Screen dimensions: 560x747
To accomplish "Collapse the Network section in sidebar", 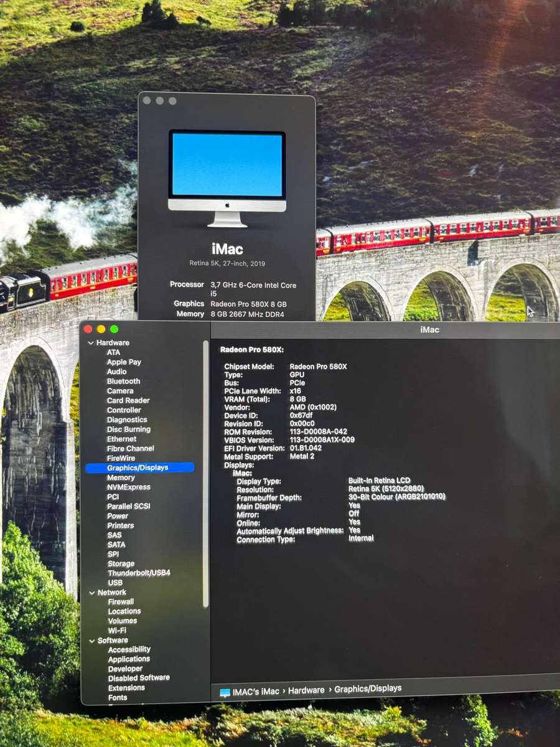I will 92,593.
